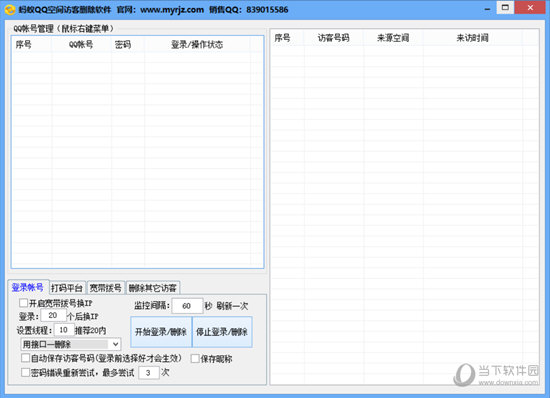Switch to the 打码平台 tab
This screenshot has height=398, width=550.
coord(67,288)
